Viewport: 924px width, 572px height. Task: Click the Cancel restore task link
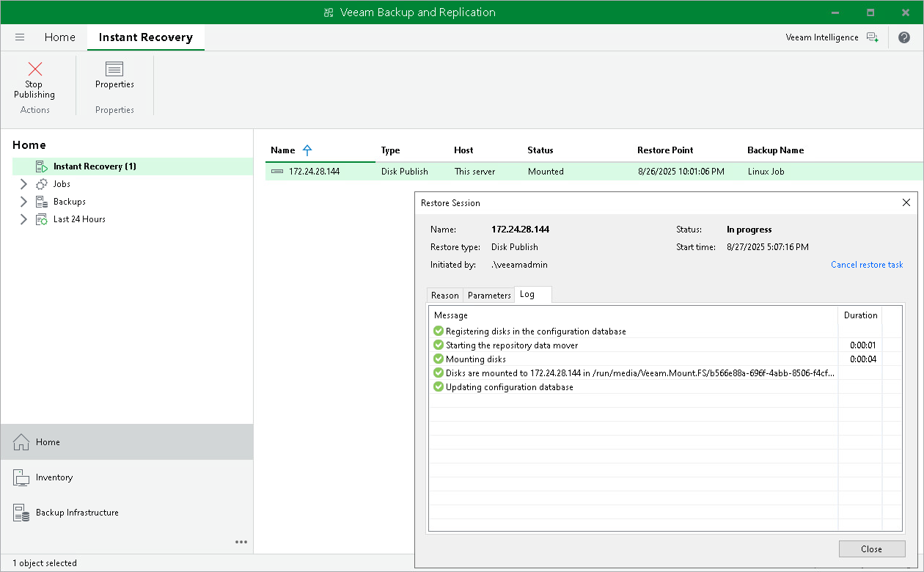coord(867,265)
